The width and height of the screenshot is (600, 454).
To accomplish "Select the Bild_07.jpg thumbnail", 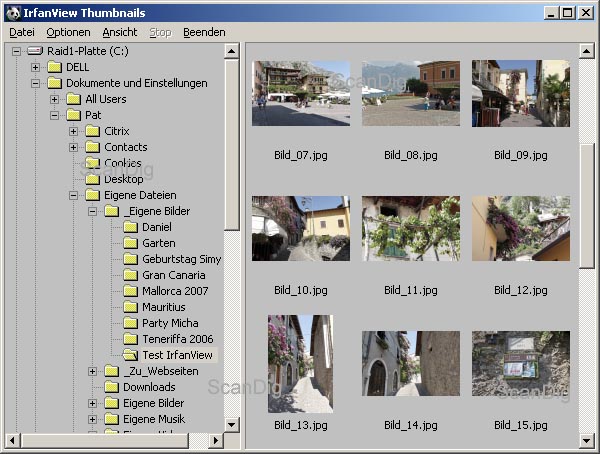I will pos(301,93).
